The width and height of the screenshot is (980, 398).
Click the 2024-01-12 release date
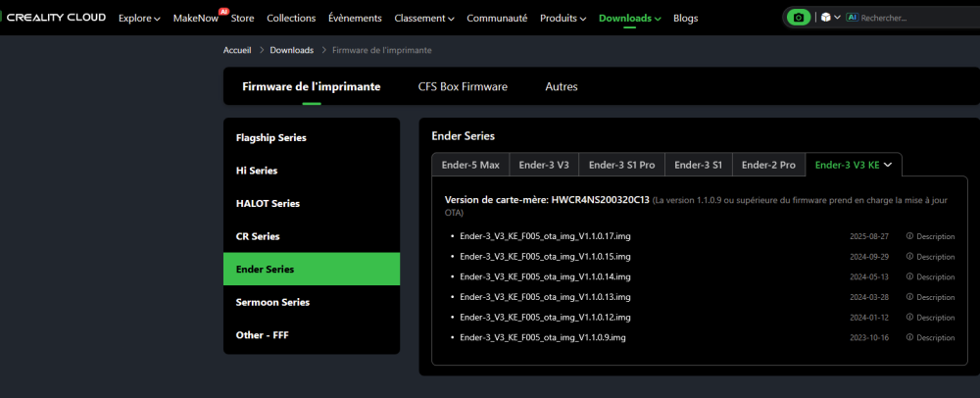coord(868,318)
